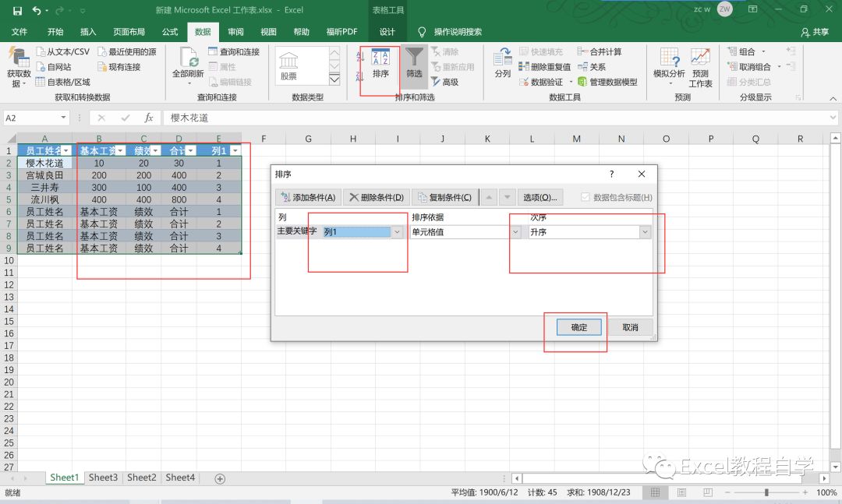The width and height of the screenshot is (842, 504).
Task: Open What-If Analysis (模拟分析)
Action: pyautogui.click(x=669, y=65)
